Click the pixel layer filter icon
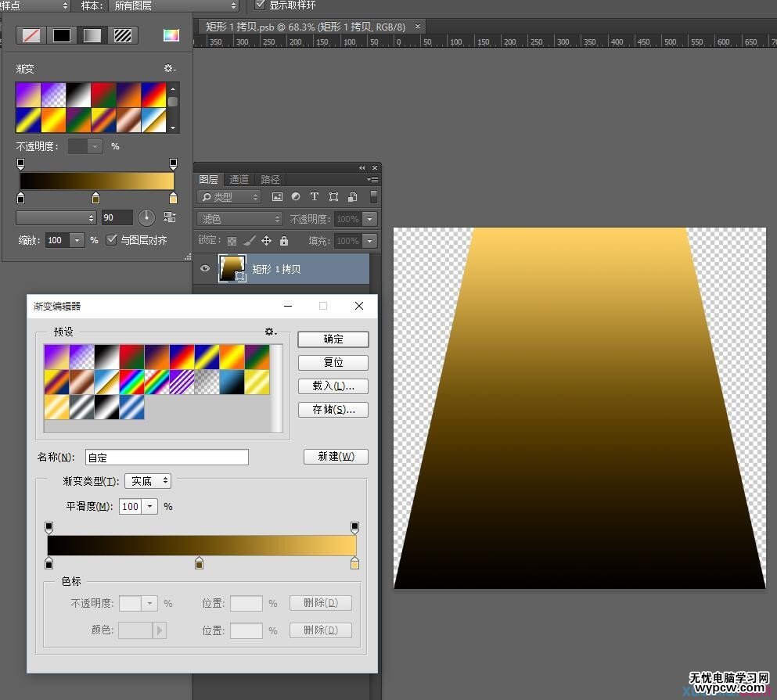The height and width of the screenshot is (700, 777). pyautogui.click(x=277, y=196)
